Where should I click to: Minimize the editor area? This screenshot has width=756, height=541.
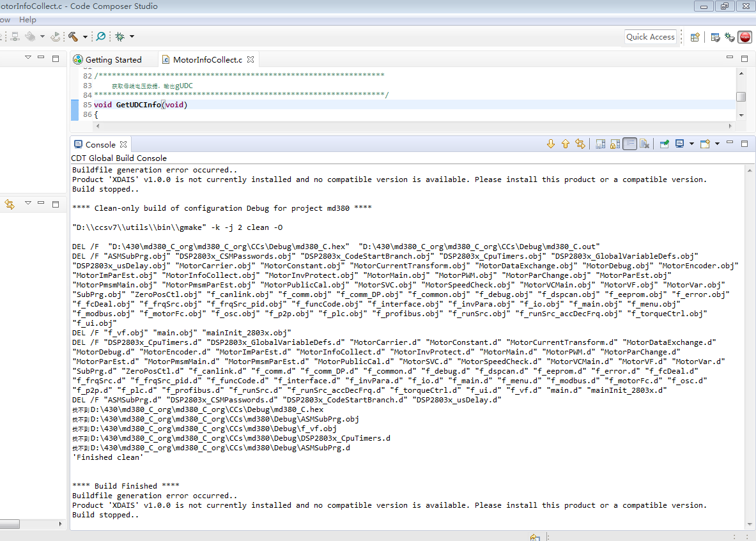[730, 57]
